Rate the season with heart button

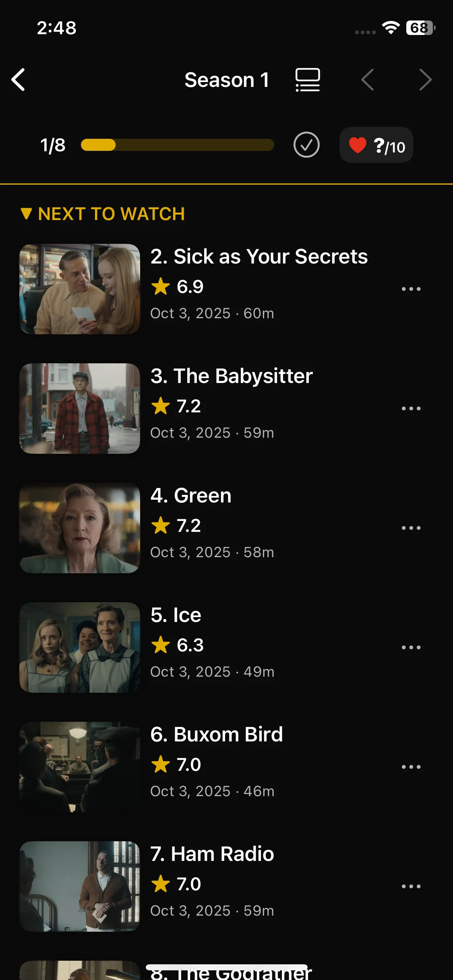(376, 145)
